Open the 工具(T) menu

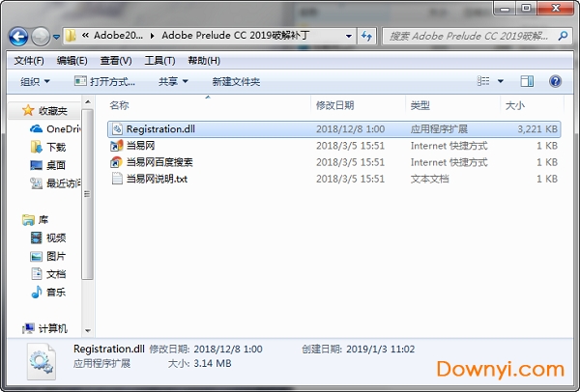pyautogui.click(x=159, y=61)
